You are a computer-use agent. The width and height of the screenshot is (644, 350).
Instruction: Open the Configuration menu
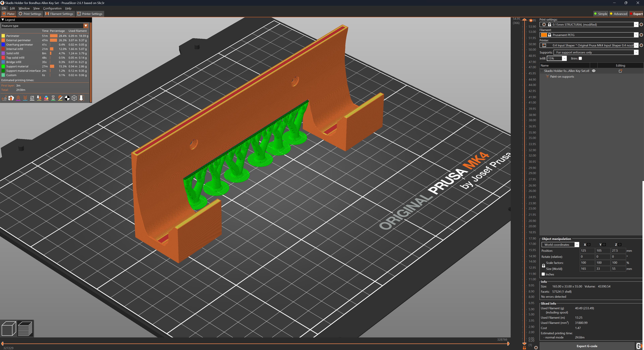coord(52,8)
